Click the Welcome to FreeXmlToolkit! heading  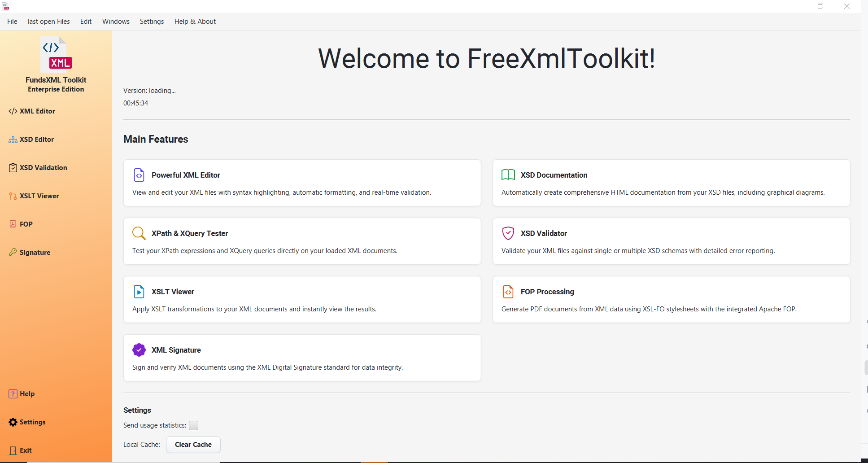[487, 58]
